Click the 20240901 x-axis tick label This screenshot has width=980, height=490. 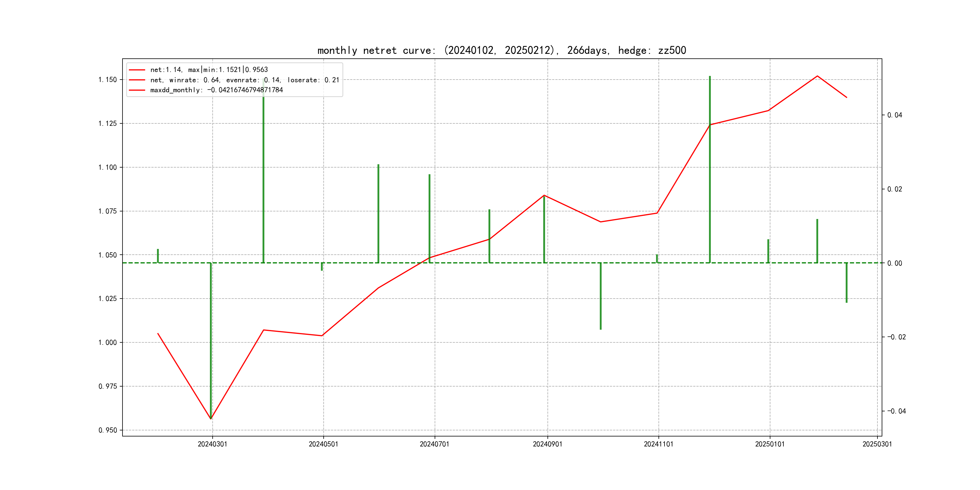tap(547, 444)
